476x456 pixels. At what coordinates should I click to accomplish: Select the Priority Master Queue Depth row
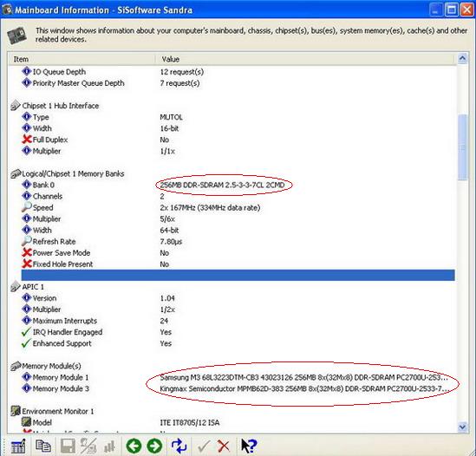(238, 83)
